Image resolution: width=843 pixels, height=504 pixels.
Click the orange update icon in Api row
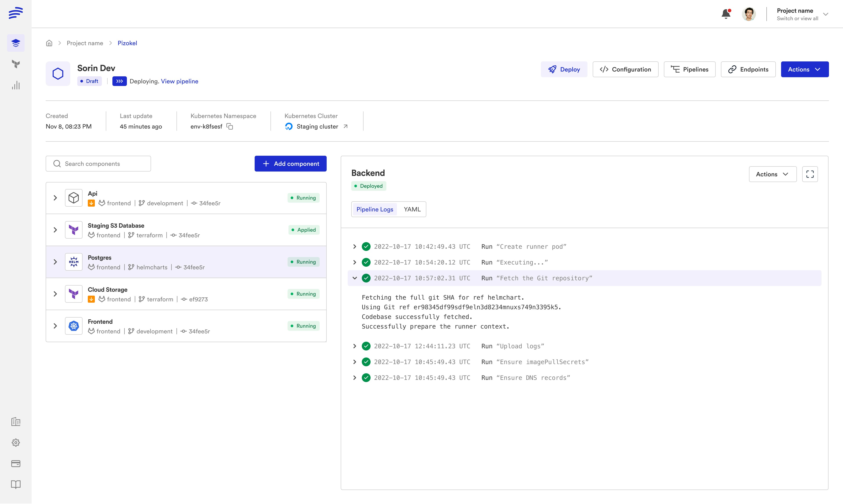[91, 203]
